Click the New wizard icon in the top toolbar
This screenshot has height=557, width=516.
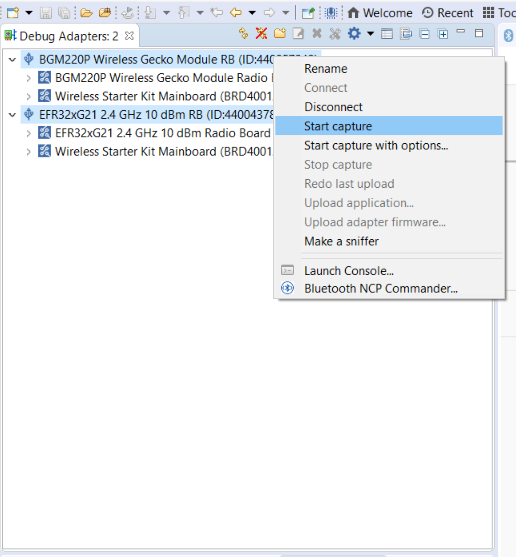[13, 13]
